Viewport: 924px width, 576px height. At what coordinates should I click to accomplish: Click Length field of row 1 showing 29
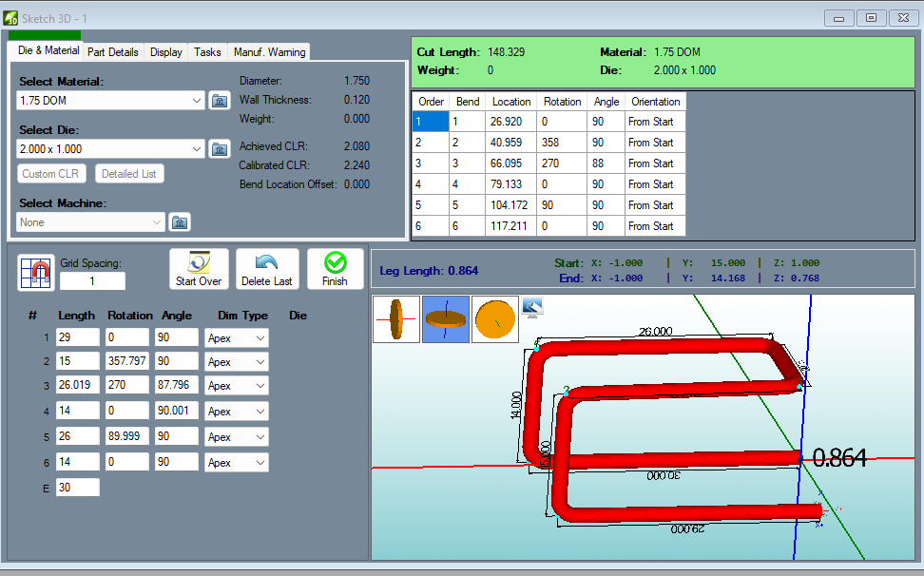78,337
